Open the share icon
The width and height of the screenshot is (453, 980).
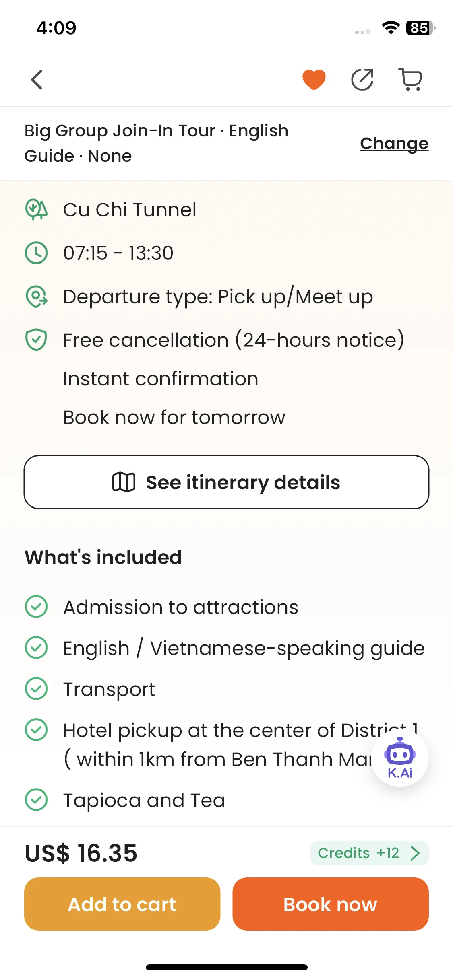coord(362,80)
